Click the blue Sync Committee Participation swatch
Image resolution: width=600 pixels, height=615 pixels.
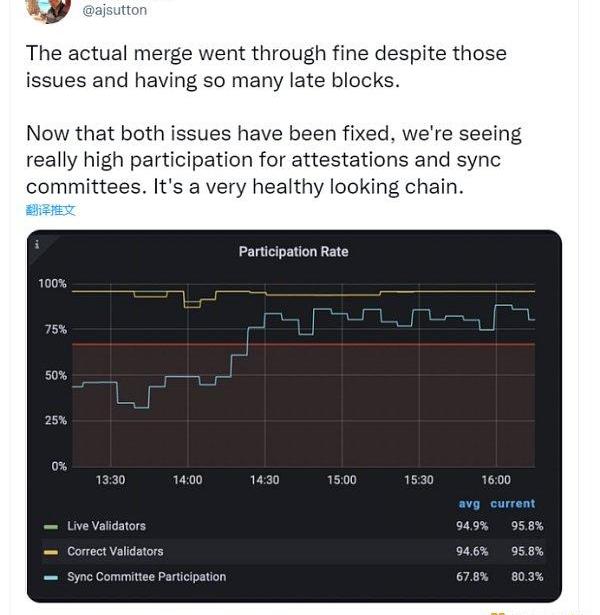(x=51, y=577)
